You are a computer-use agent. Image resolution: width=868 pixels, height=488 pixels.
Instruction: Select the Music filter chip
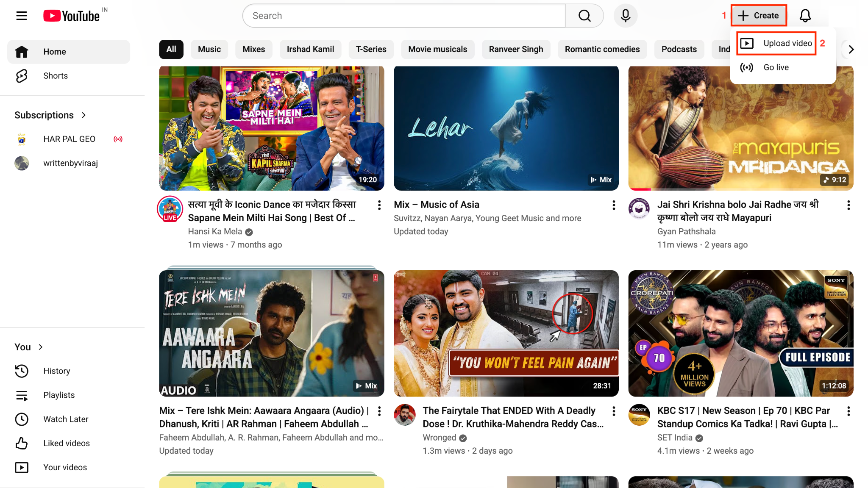point(209,49)
